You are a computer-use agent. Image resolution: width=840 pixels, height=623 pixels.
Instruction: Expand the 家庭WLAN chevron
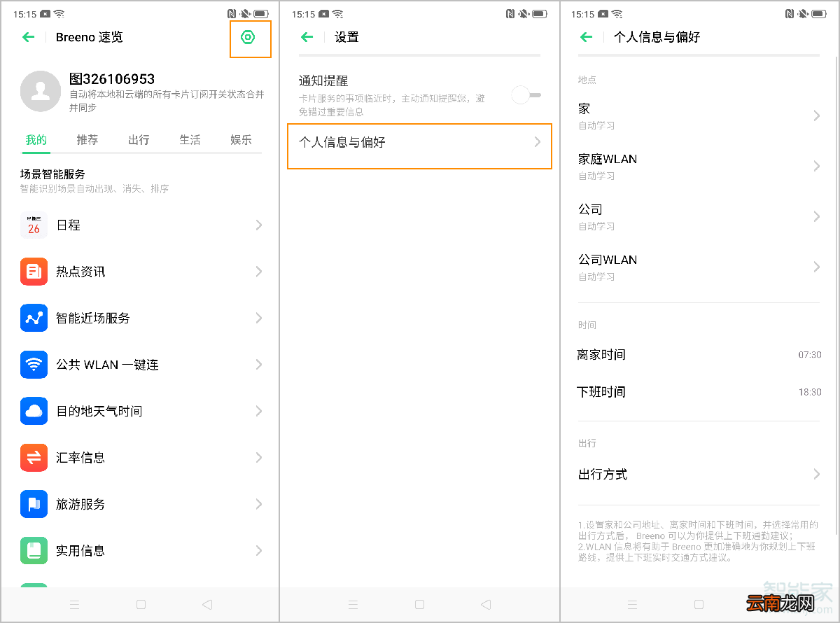point(816,166)
